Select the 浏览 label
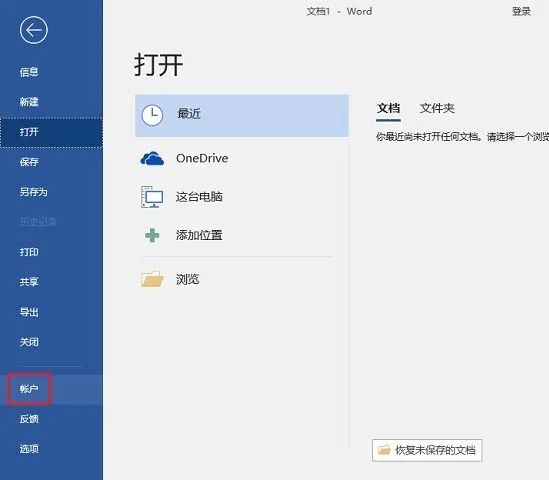The height and width of the screenshot is (480, 549). point(188,279)
